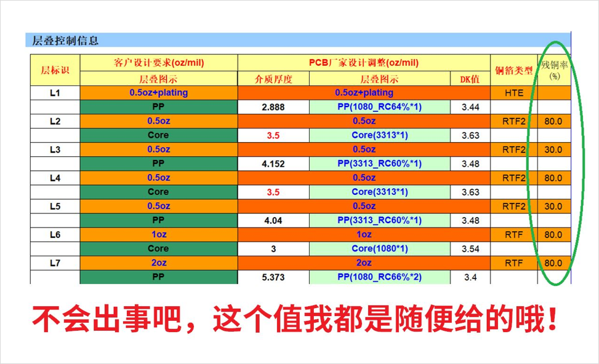Select the 介质厚度 subheader
The width and height of the screenshot is (599, 364).
point(273,79)
